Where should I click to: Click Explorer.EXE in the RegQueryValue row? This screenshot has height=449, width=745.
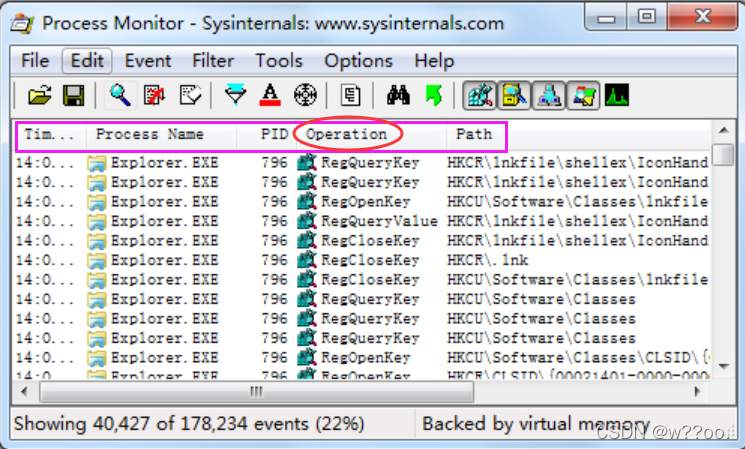tap(164, 221)
